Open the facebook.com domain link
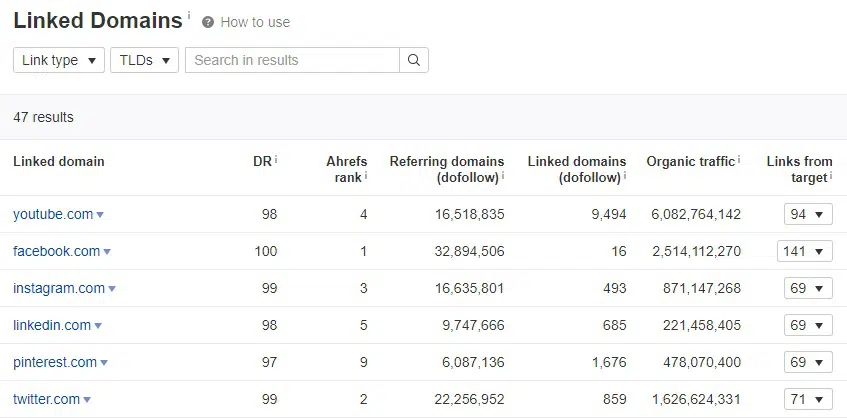 pos(57,251)
